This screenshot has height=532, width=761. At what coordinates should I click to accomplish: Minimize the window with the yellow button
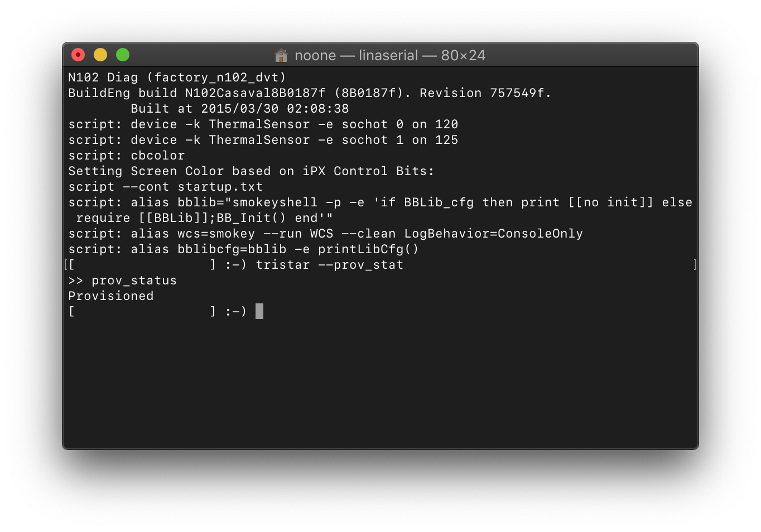[100, 55]
